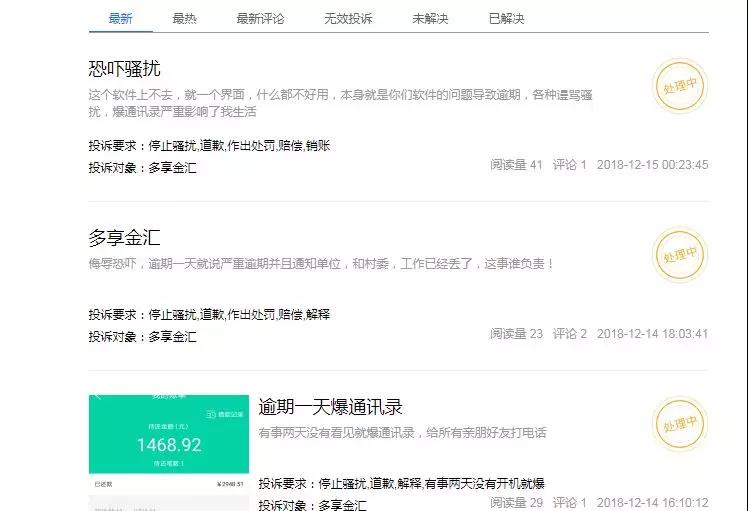Open the complaint titled 恐吓骚扰
The image size is (748, 511).
(125, 69)
